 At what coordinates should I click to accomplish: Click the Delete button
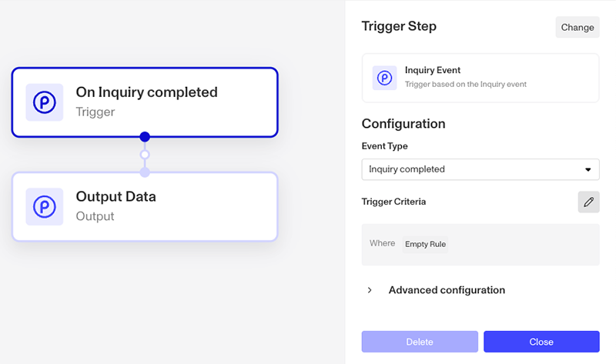point(420,342)
